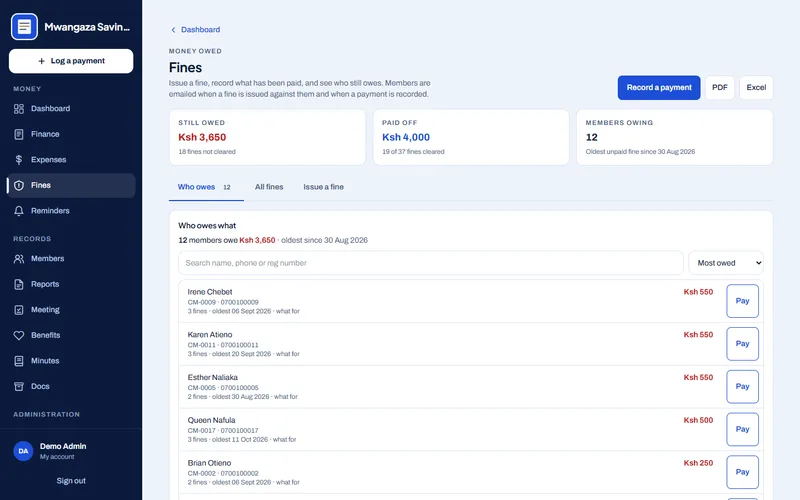Screen dimensions: 800x500
Task: Open Reminders bell icon
Action: pos(19,211)
